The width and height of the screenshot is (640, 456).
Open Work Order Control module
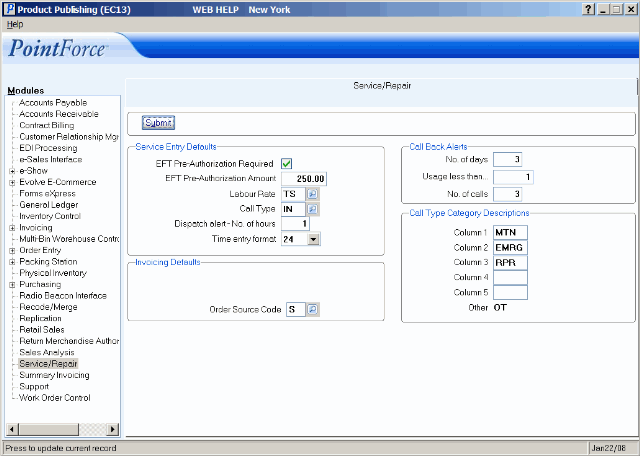point(55,398)
